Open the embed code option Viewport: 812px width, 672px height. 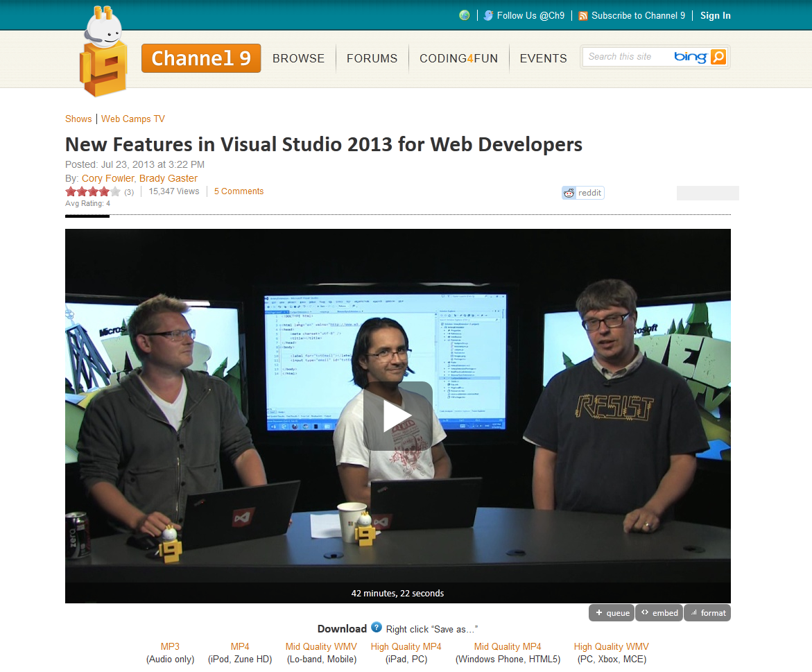pyautogui.click(x=659, y=613)
